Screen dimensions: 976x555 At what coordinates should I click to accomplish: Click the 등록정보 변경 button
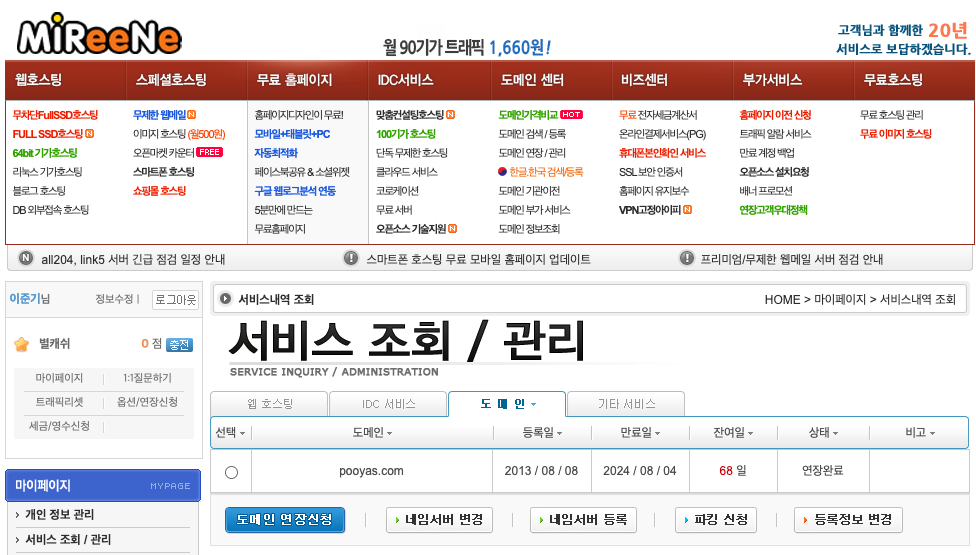tap(848, 520)
